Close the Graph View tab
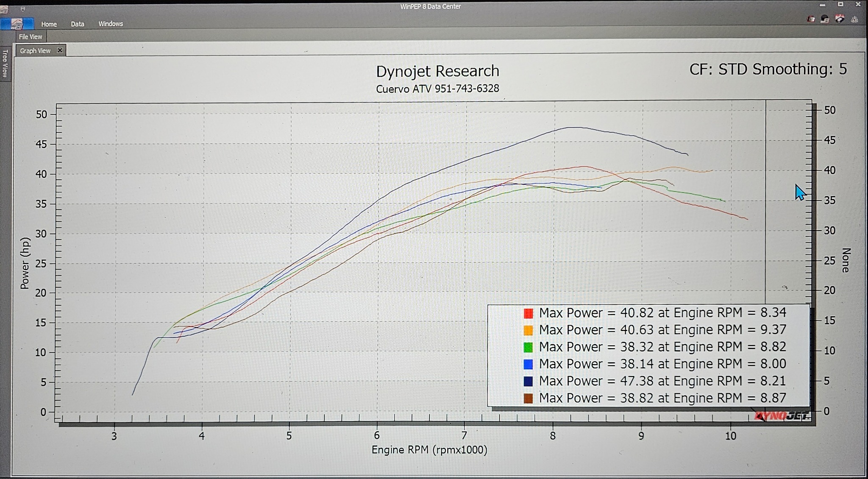 pos(60,50)
